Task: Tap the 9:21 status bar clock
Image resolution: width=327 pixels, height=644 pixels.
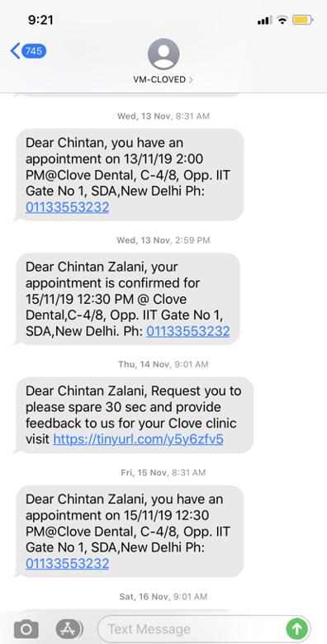Action: pos(40,20)
